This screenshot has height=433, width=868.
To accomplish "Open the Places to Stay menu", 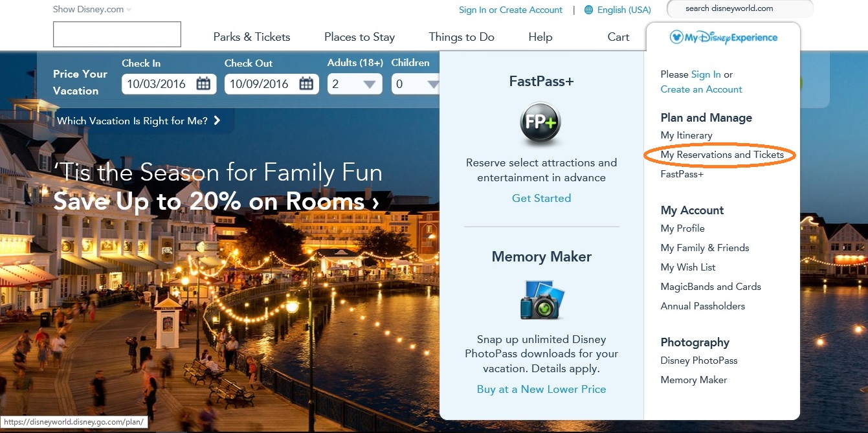I will 359,37.
